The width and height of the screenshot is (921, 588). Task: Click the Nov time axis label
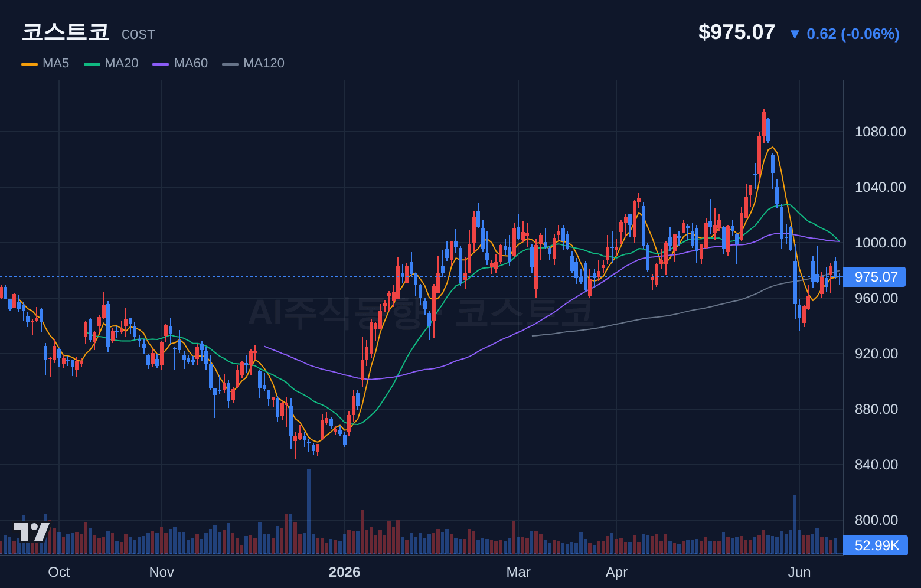[x=162, y=572]
